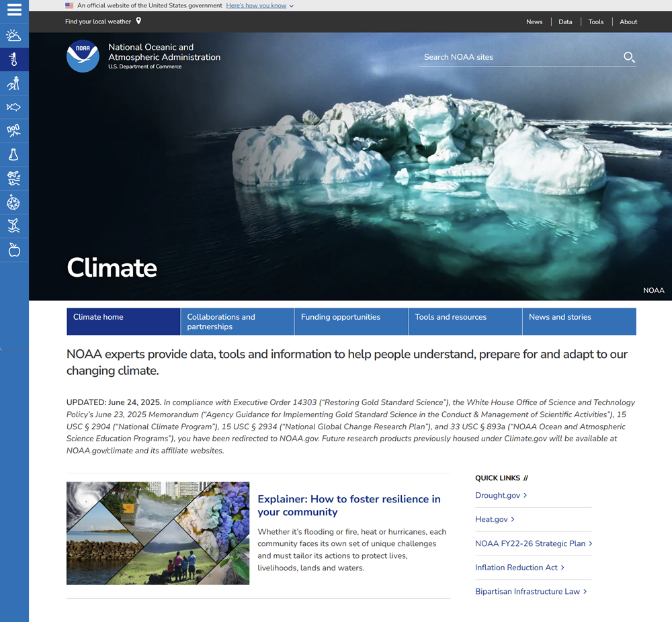Open the Tools top menu item
The height and width of the screenshot is (622, 672).
[595, 22]
